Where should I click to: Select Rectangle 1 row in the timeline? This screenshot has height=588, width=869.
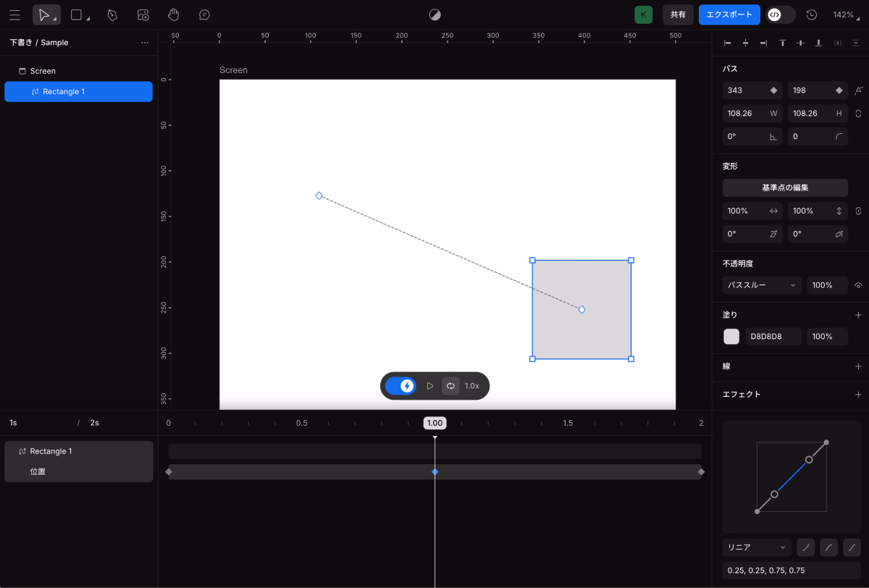click(78, 451)
